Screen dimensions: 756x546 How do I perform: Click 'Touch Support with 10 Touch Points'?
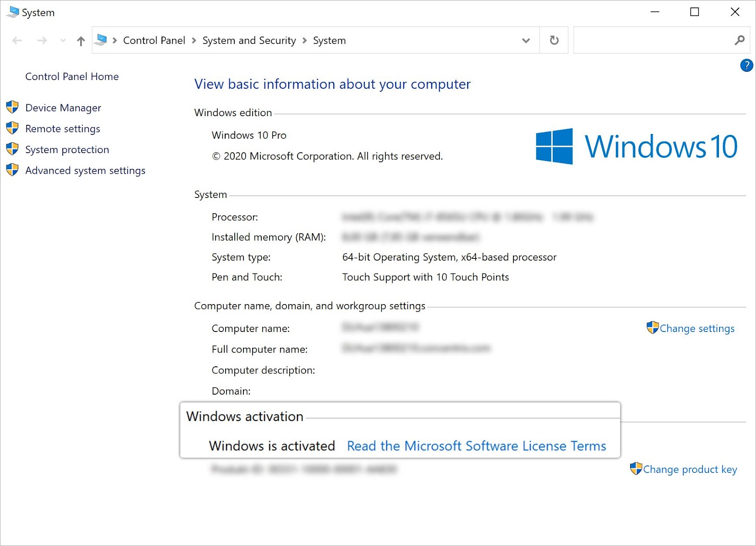[x=426, y=277]
